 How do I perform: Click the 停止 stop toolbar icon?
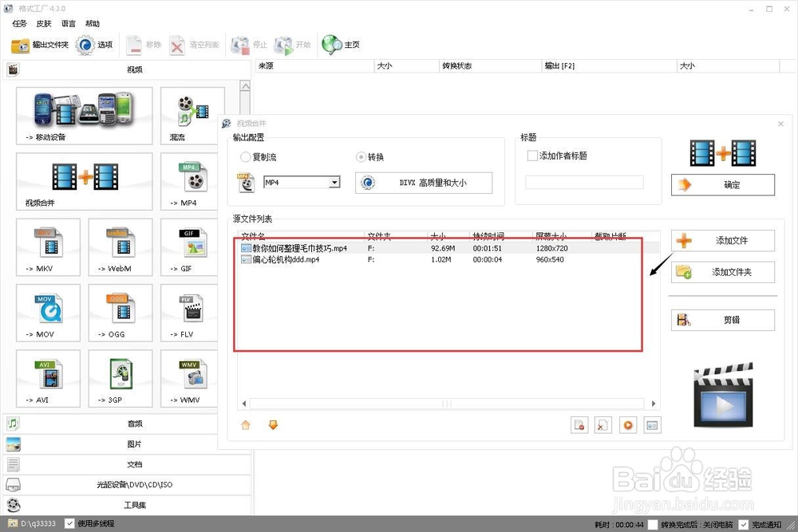tap(249, 45)
